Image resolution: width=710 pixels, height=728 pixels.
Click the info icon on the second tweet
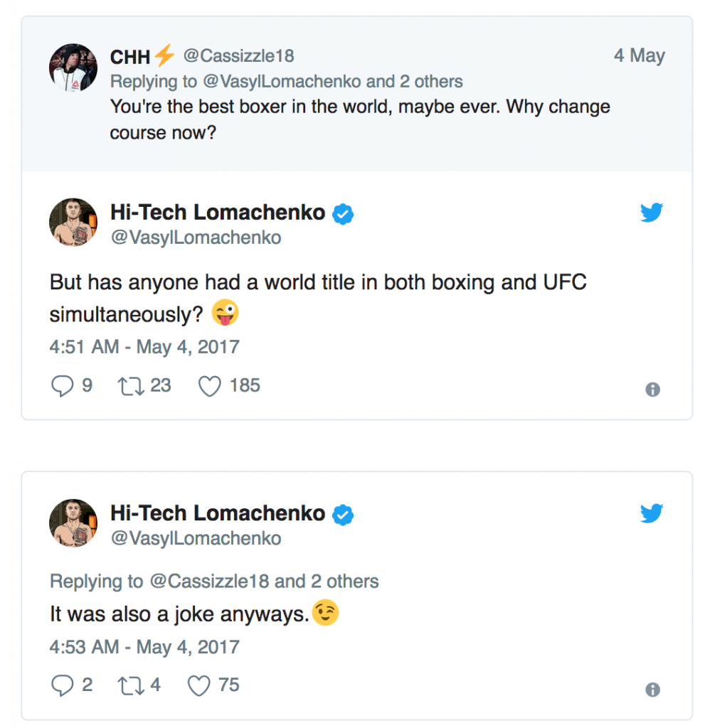[x=652, y=689]
